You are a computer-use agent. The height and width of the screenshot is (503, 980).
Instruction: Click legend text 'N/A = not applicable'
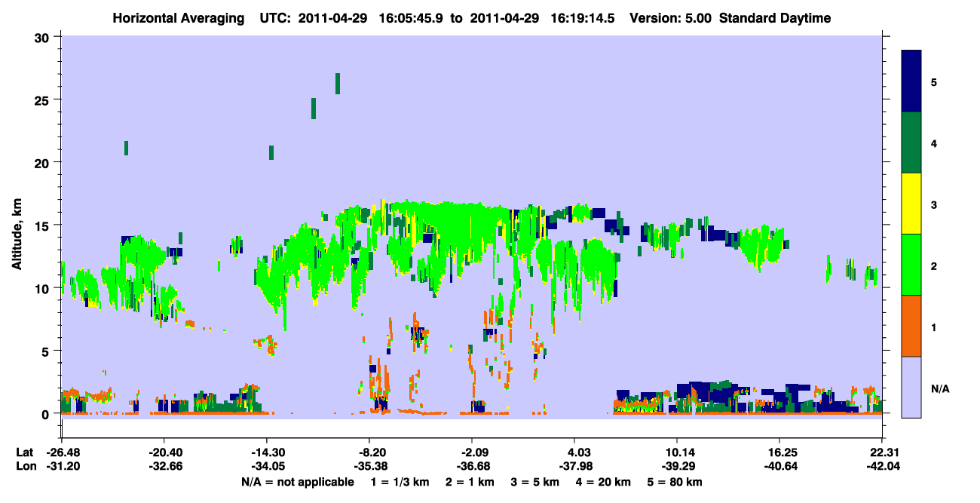(x=298, y=482)
